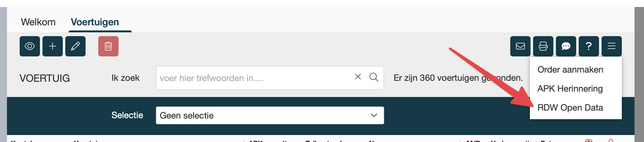Edit vehicle using the pencil icon

pyautogui.click(x=75, y=46)
